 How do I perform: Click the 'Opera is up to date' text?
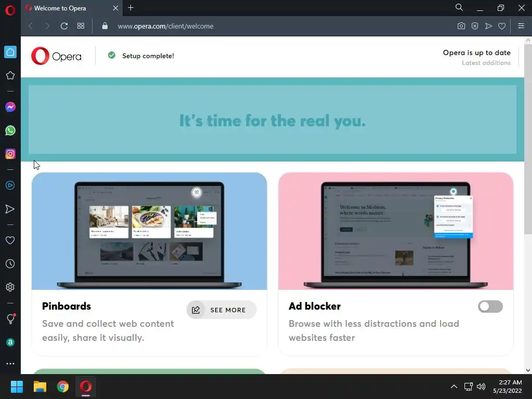click(477, 52)
